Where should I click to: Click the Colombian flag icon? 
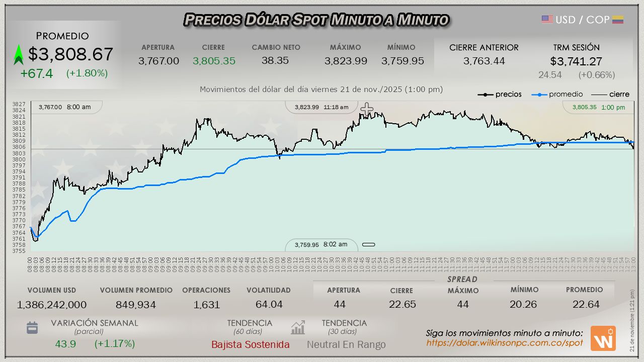coord(618,20)
